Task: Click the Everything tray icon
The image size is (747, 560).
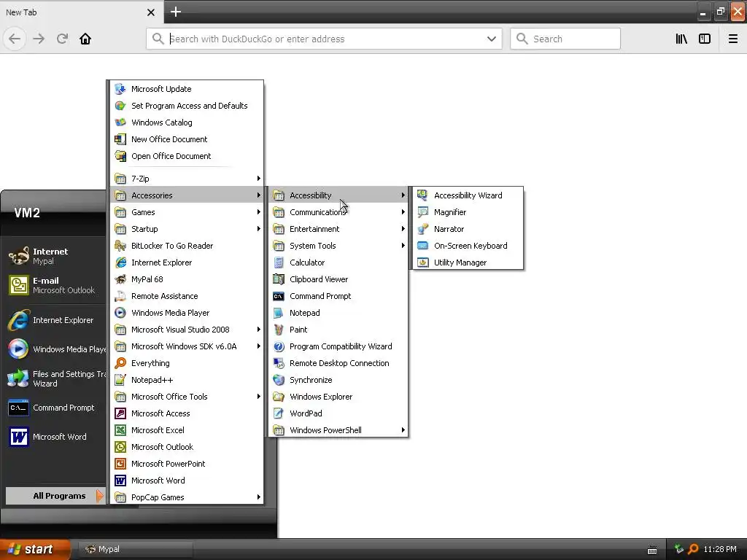Action: click(x=693, y=549)
